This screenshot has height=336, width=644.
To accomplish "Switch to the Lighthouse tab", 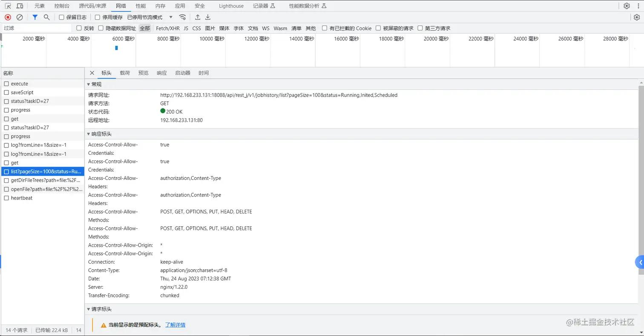I will 231,6.
